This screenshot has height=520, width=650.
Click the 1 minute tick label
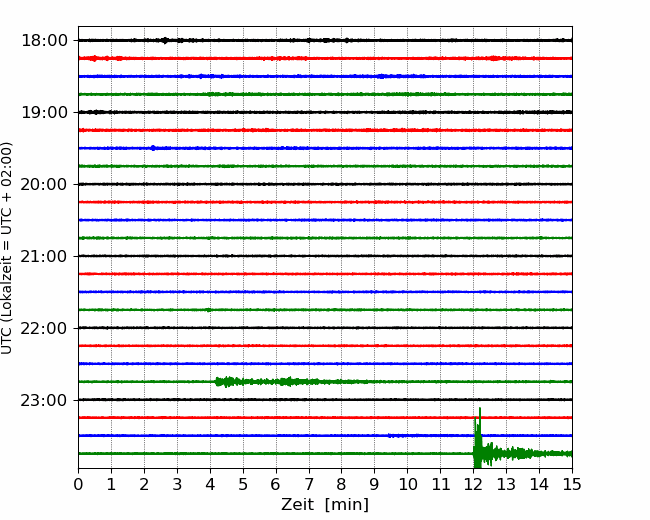[x=111, y=484]
